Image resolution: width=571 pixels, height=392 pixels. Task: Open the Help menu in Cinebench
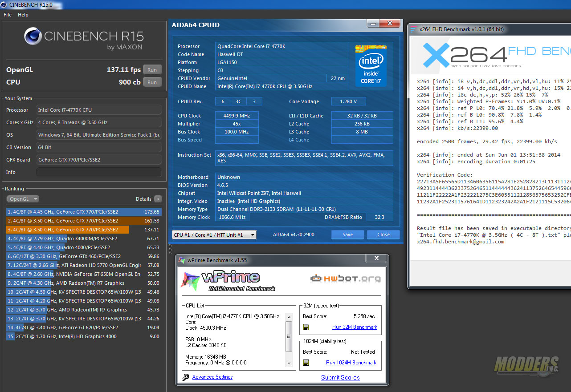[23, 15]
